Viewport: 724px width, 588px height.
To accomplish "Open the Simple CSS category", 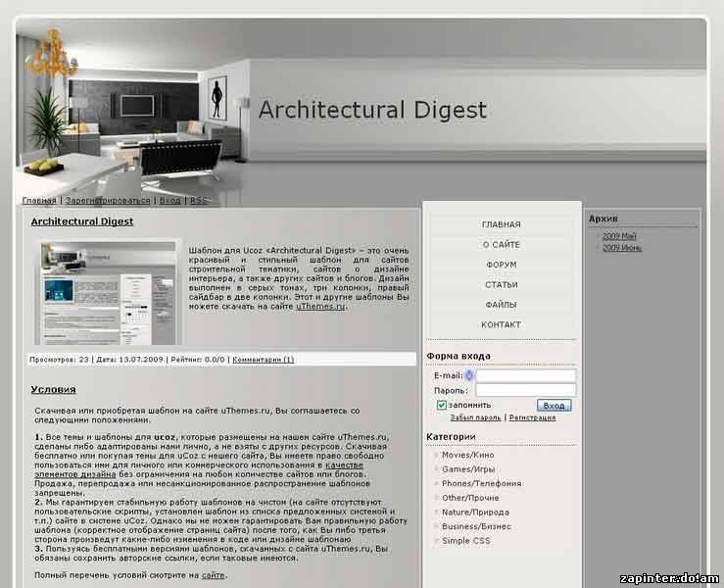I will pos(466,541).
